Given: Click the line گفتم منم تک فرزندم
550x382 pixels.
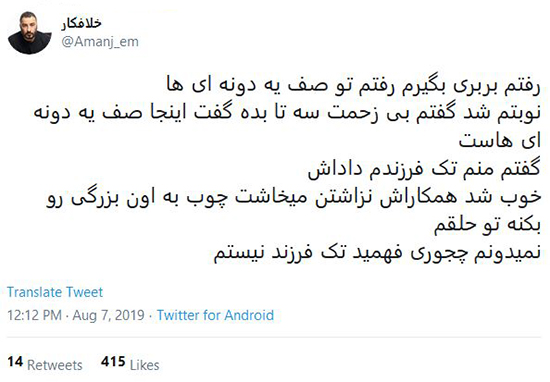Looking at the screenshot, I should 424,169.
